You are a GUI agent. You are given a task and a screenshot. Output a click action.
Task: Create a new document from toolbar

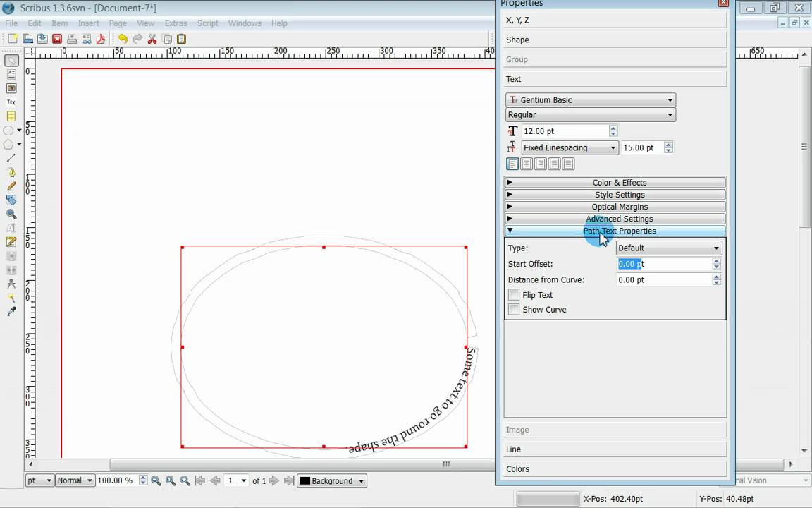[13, 39]
